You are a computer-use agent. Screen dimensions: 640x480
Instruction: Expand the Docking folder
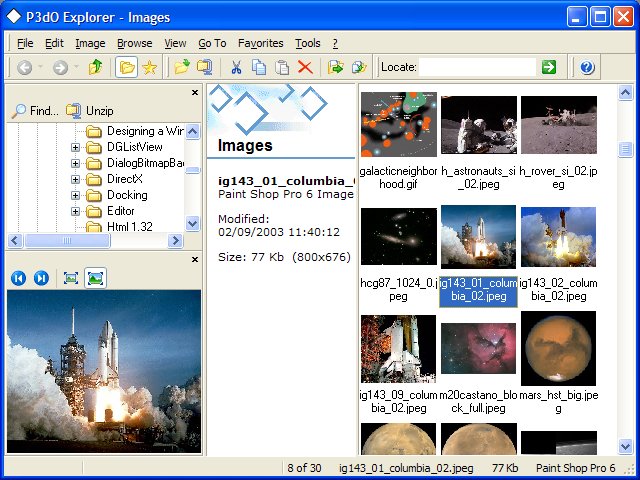pos(75,195)
